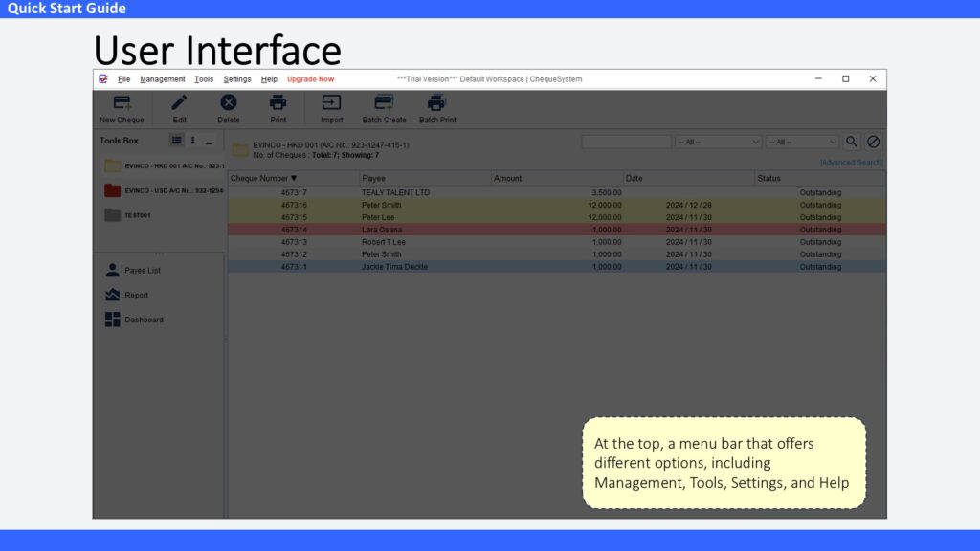
Task: Open the File menu
Action: tap(123, 79)
